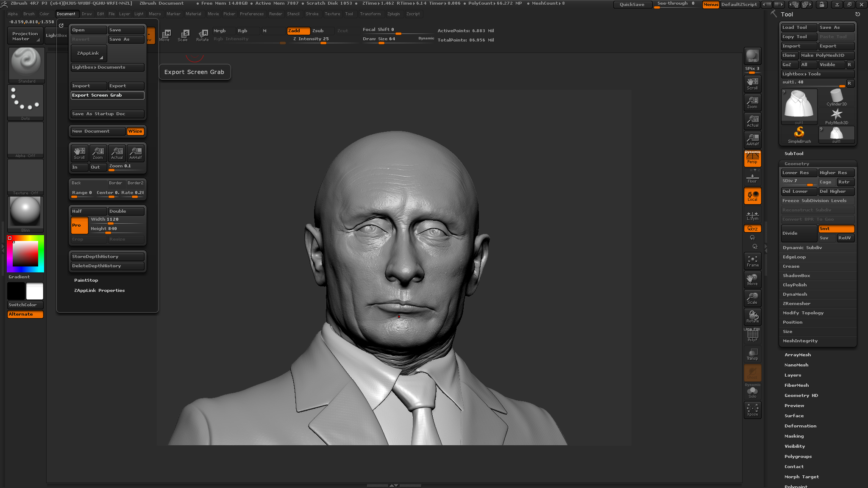Open the Render menu

[275, 14]
